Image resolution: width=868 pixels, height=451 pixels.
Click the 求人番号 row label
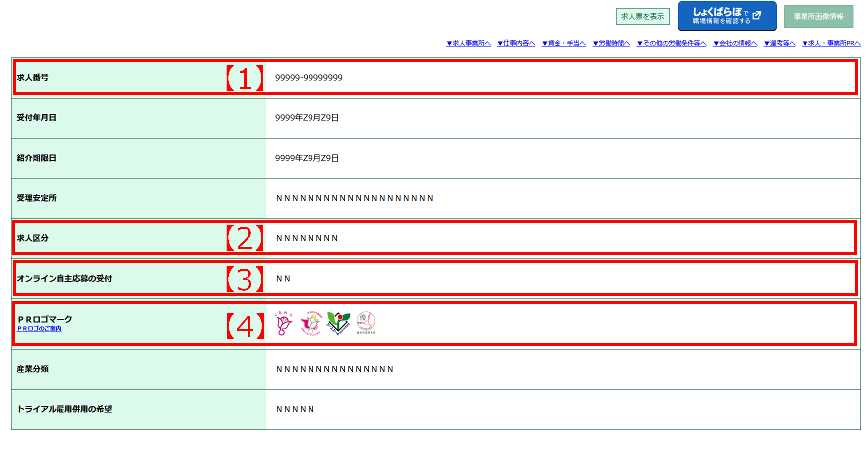[33, 77]
